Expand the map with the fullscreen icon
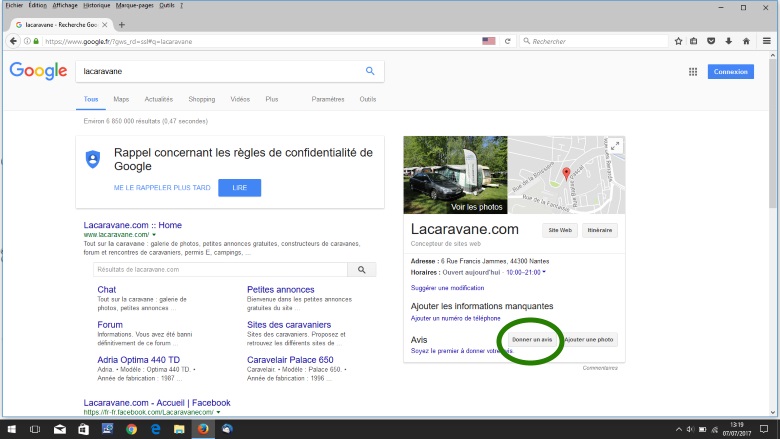 [x=615, y=146]
